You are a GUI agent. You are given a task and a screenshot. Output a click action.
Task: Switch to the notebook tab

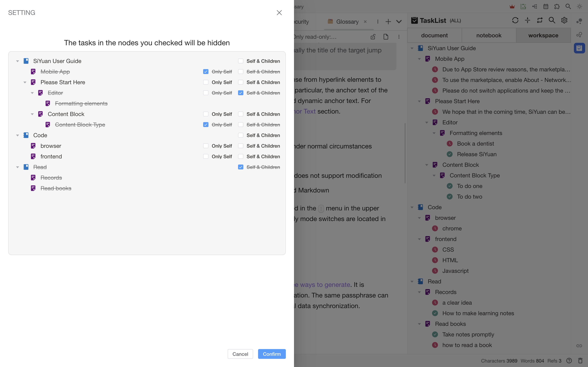489,35
